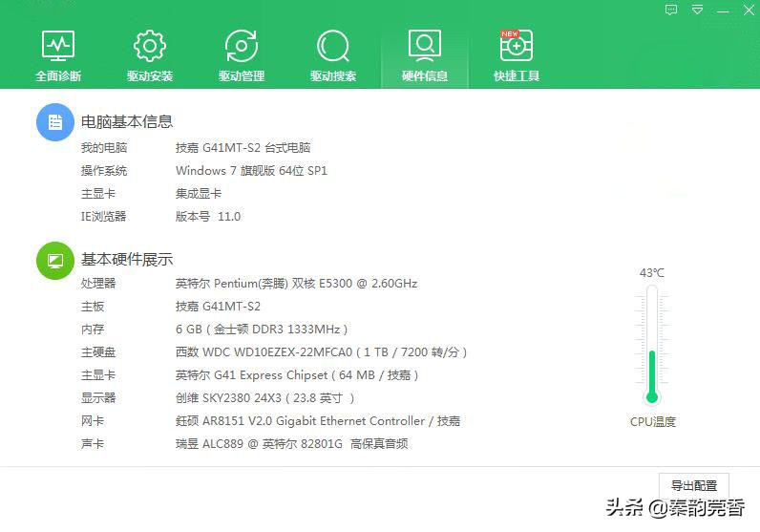
Task: Click the 声卡 label
Action: tap(93, 444)
